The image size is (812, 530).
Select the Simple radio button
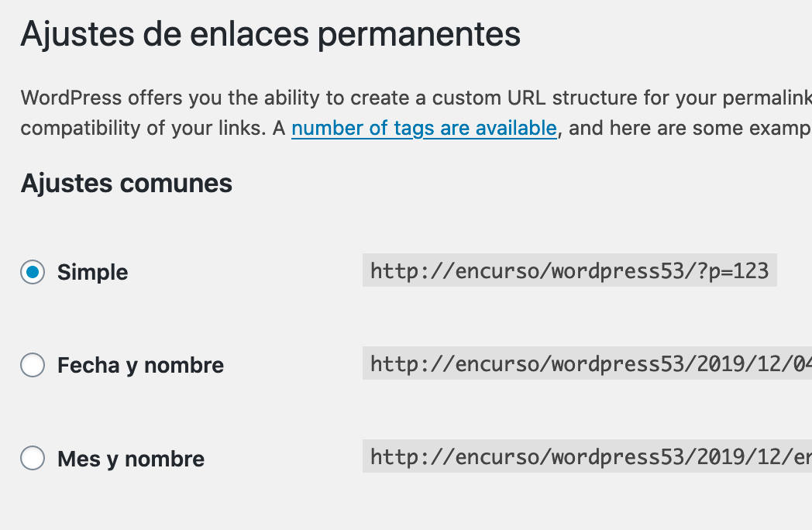[33, 272]
